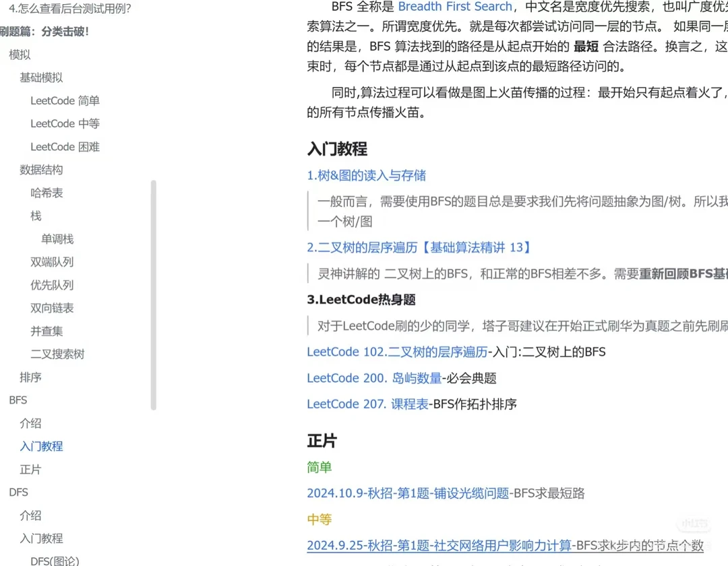Image resolution: width=728 pixels, height=566 pixels.
Task: Open 单调栈 sidebar entry
Action: click(x=57, y=239)
